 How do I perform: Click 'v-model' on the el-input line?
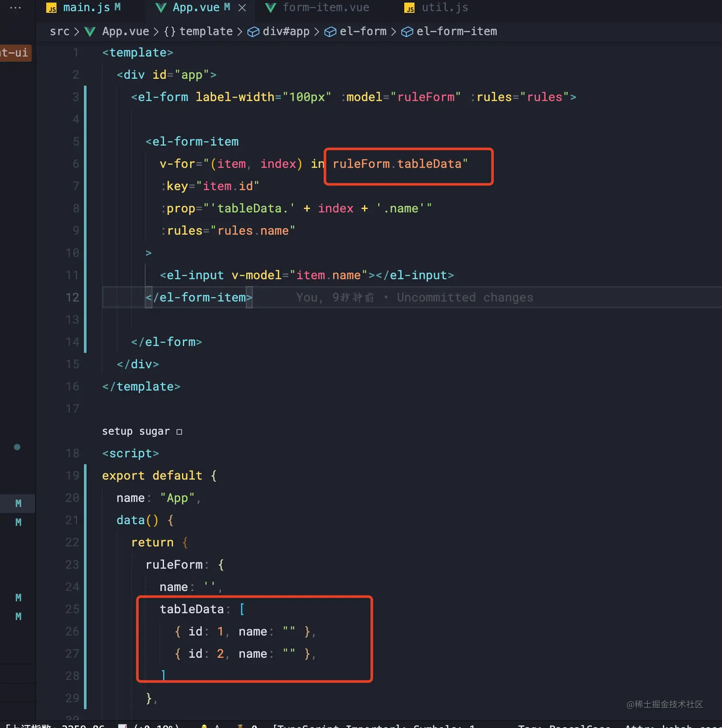(x=256, y=275)
